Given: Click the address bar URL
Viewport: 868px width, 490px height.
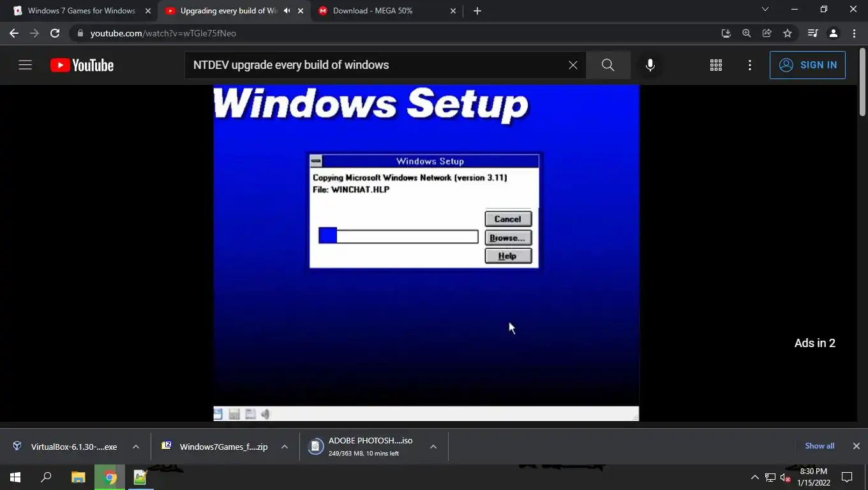Looking at the screenshot, I should pos(163,33).
